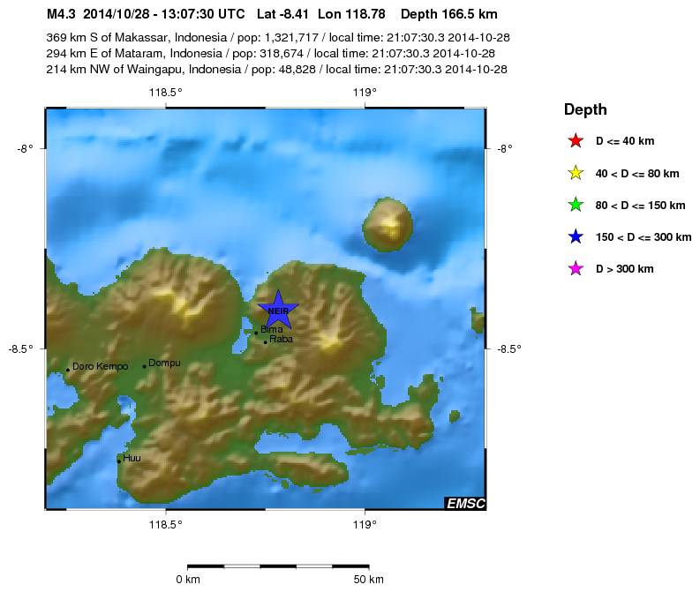This screenshot has width=700, height=592.
Task: Click the 'Lon 118.78' text in title
Action: [x=351, y=14]
